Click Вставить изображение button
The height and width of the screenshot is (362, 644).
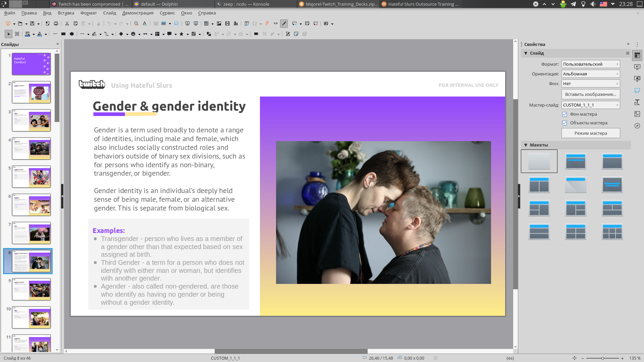tap(591, 94)
